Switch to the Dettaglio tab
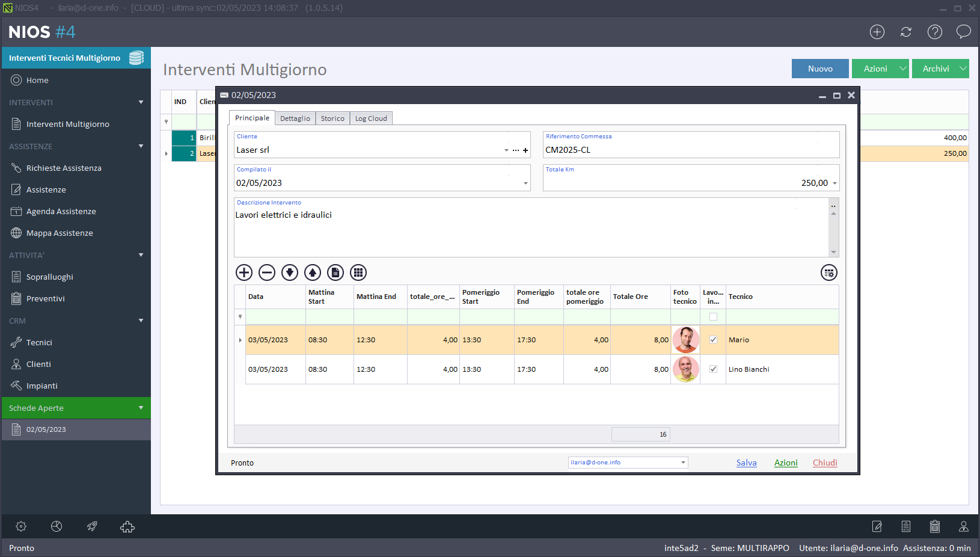The height and width of the screenshot is (557, 980). pos(295,118)
